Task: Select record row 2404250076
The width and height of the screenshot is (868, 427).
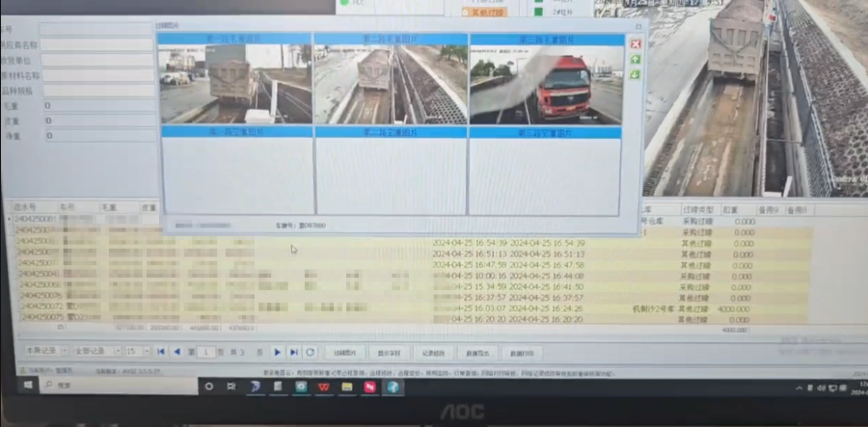Action: point(412,297)
